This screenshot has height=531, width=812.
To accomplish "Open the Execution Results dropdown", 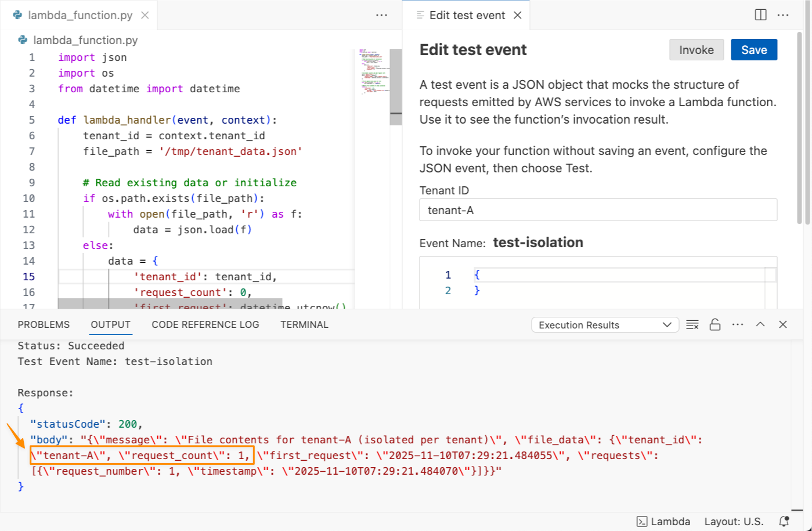I will (605, 324).
